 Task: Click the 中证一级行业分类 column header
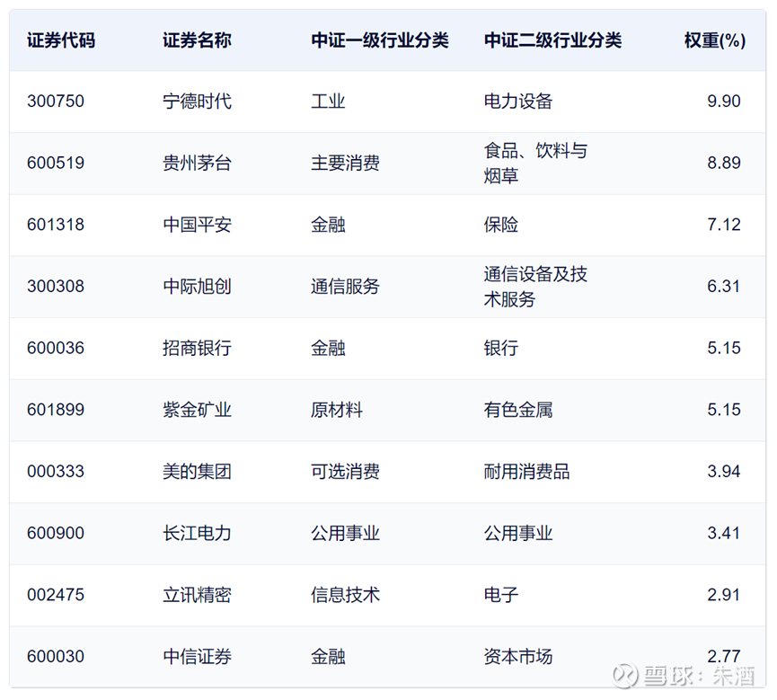click(x=380, y=40)
